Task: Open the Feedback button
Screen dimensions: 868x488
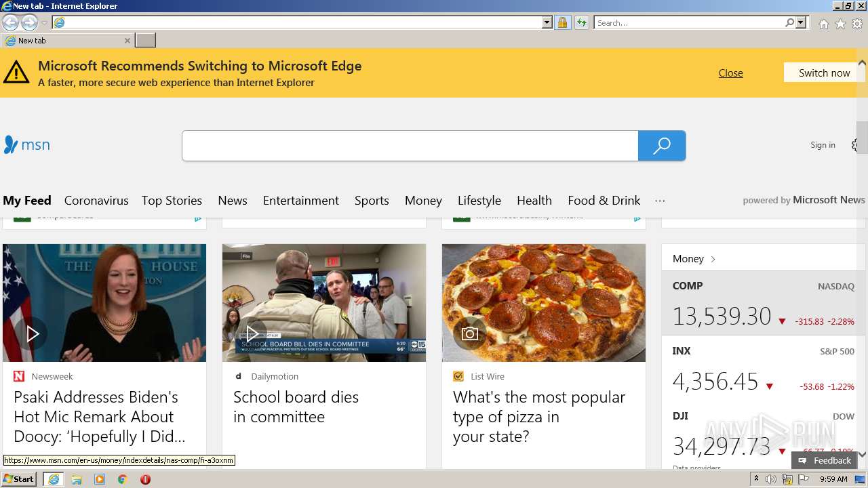Action: point(825,460)
